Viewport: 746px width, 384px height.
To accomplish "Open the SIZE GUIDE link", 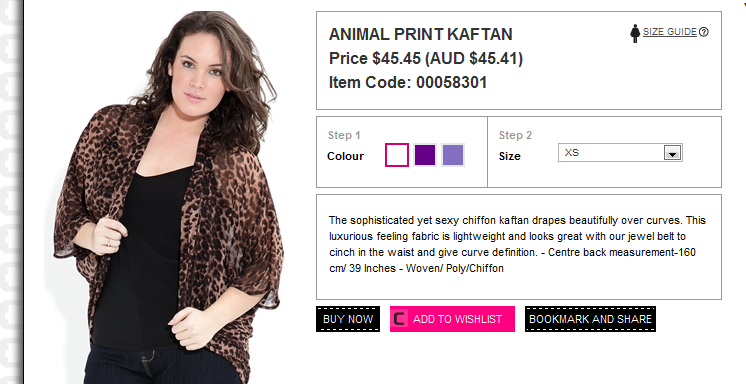I will point(670,32).
